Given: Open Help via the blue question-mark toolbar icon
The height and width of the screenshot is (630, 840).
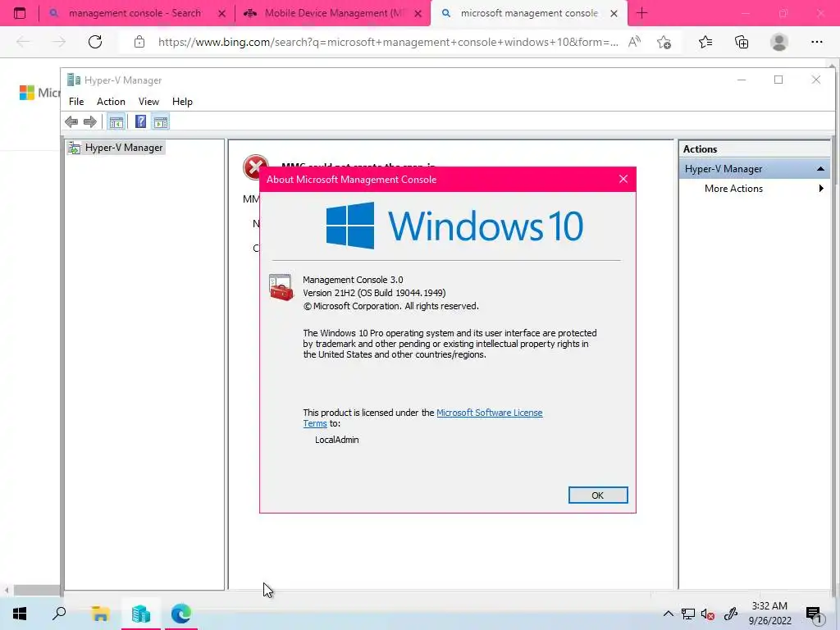Looking at the screenshot, I should (x=140, y=122).
